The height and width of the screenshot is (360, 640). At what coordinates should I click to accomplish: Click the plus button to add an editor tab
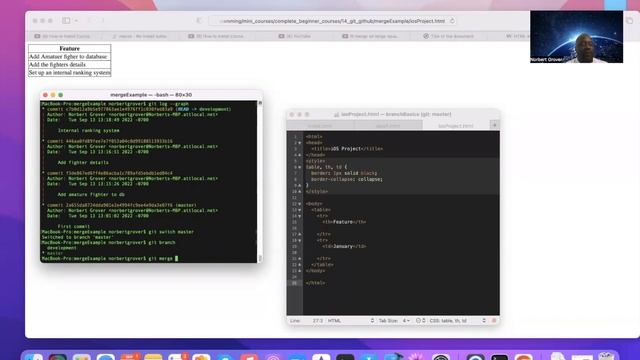pyautogui.click(x=494, y=125)
